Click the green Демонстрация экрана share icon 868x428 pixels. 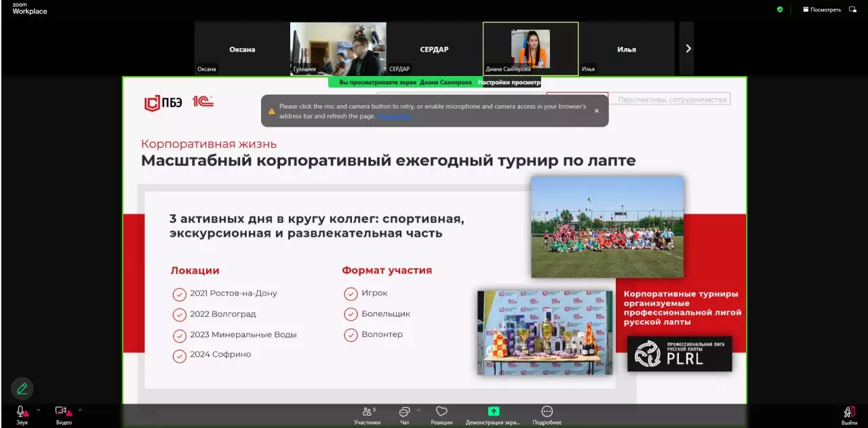[x=493, y=412]
